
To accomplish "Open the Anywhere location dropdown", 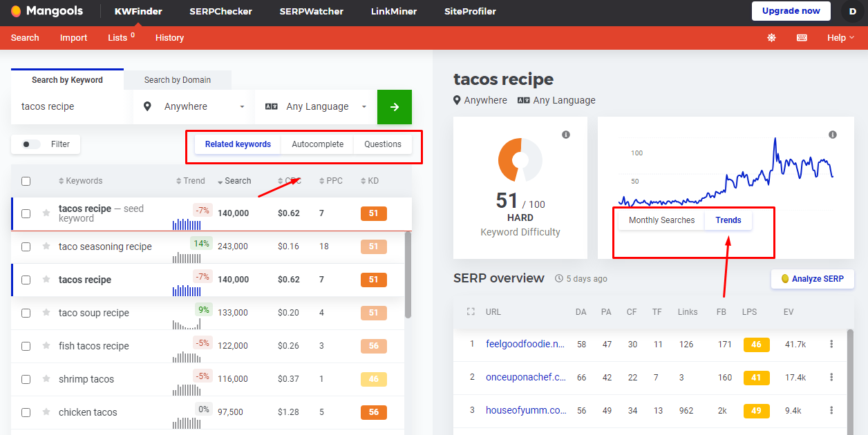I will click(194, 107).
